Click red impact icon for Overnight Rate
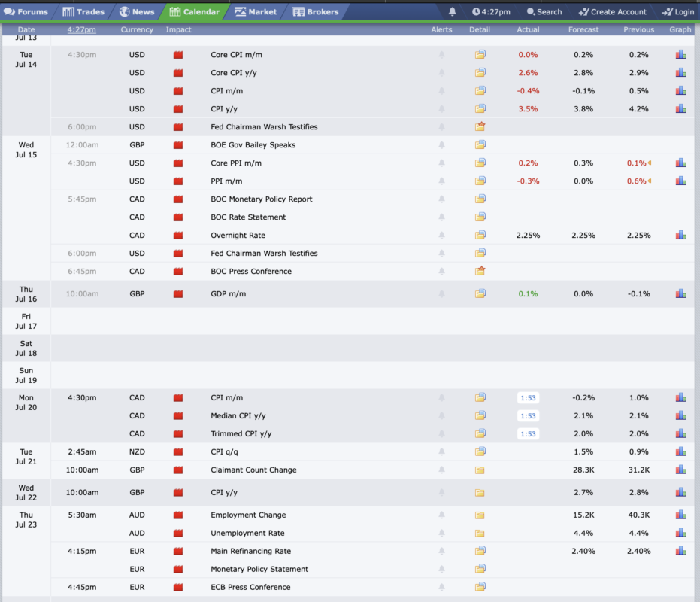Viewport: 700px width, 602px height. pos(178,235)
